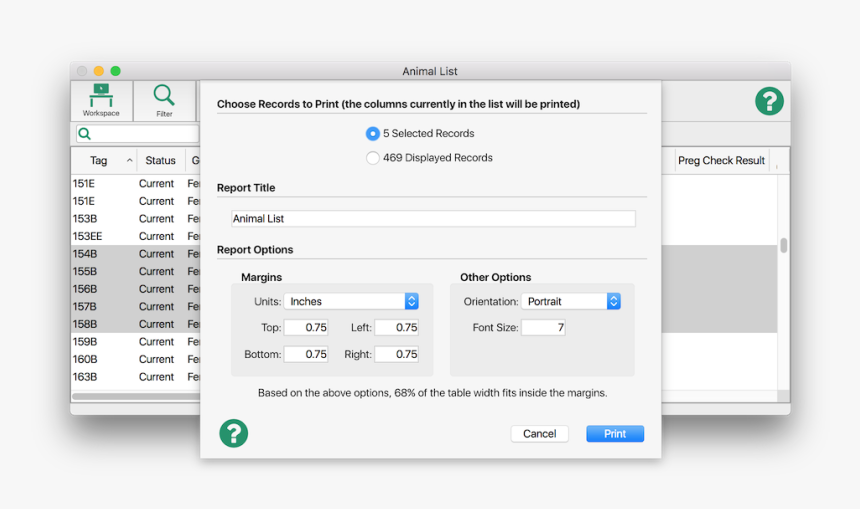
Task: Expand the Orientation dropdown set to Portrait
Action: (x=571, y=301)
